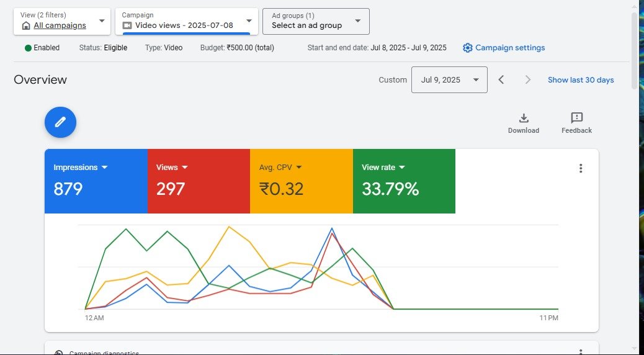Click Show last 30 days link

(581, 79)
